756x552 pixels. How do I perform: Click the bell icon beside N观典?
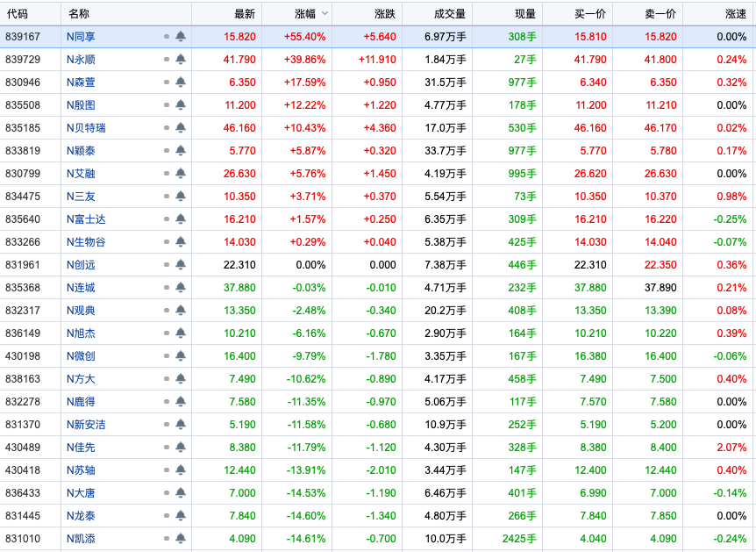pyautogui.click(x=181, y=311)
